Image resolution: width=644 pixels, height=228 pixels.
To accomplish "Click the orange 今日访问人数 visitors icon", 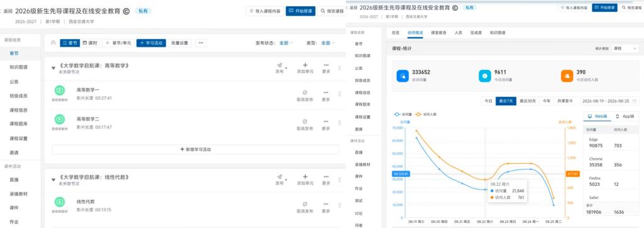I will tap(567, 76).
